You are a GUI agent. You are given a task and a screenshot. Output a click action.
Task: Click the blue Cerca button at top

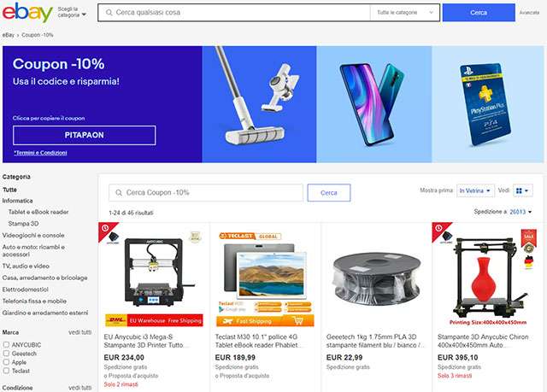coord(479,13)
